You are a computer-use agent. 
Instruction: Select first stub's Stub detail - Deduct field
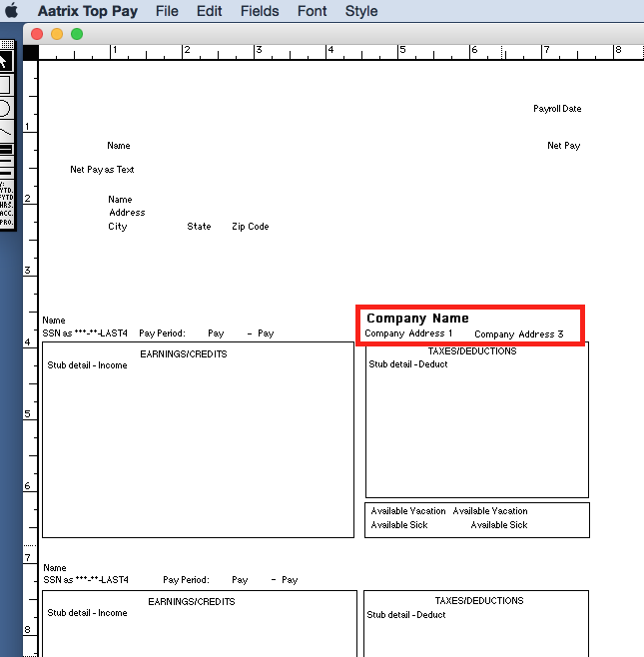pos(408,364)
